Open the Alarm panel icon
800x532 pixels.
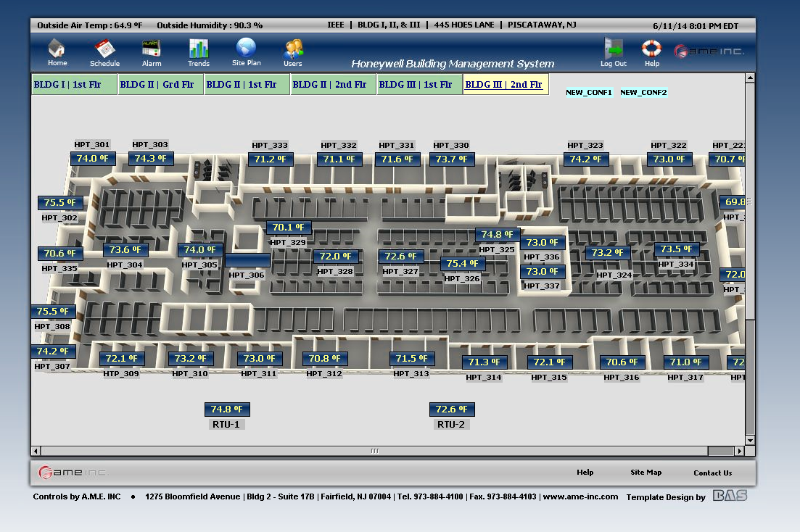click(152, 49)
